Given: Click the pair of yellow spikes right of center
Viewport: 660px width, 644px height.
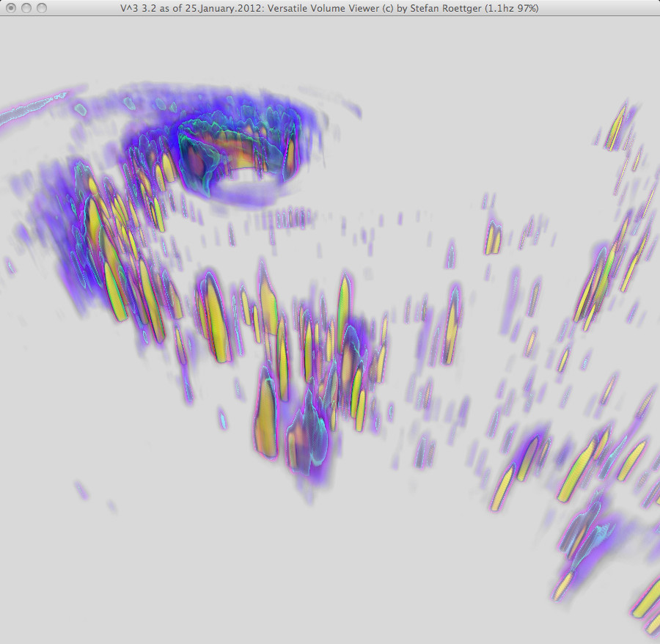Looking at the screenshot, I should 492,240.
